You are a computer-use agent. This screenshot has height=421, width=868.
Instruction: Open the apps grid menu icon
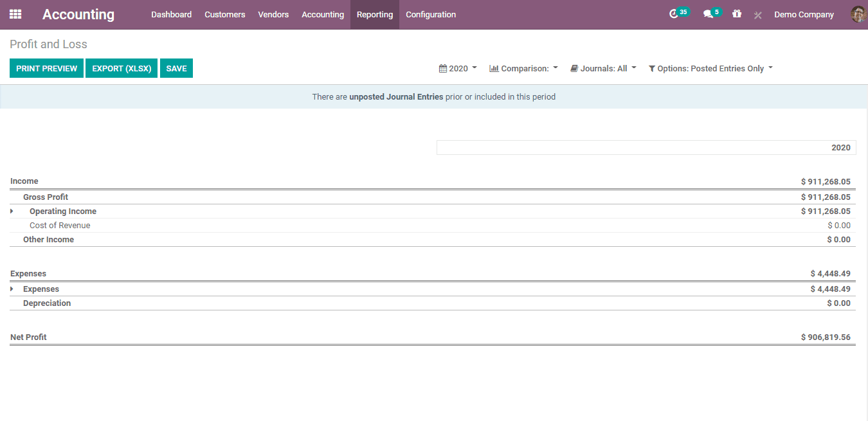click(15, 14)
